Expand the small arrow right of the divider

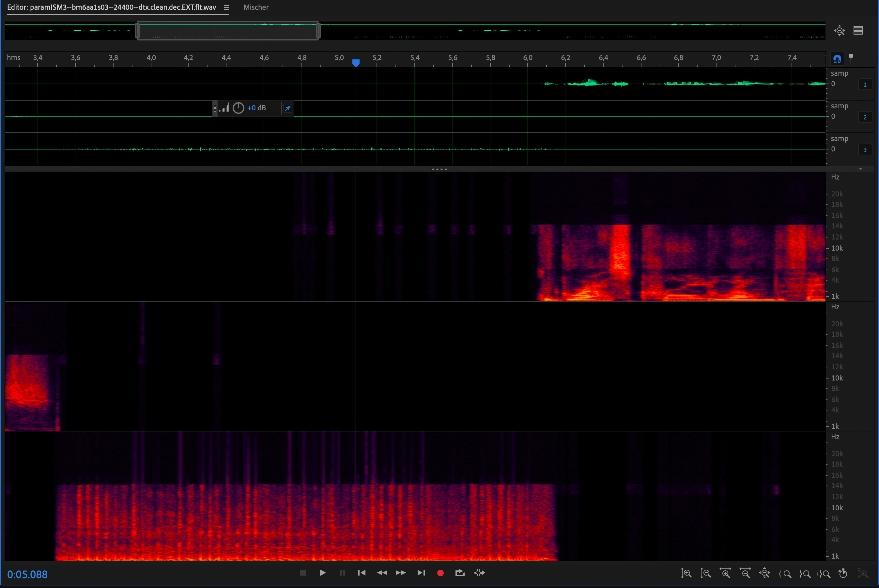coord(861,169)
